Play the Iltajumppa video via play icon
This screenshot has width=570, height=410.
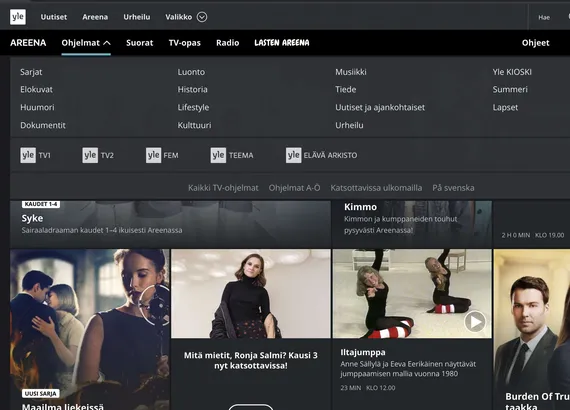click(475, 321)
